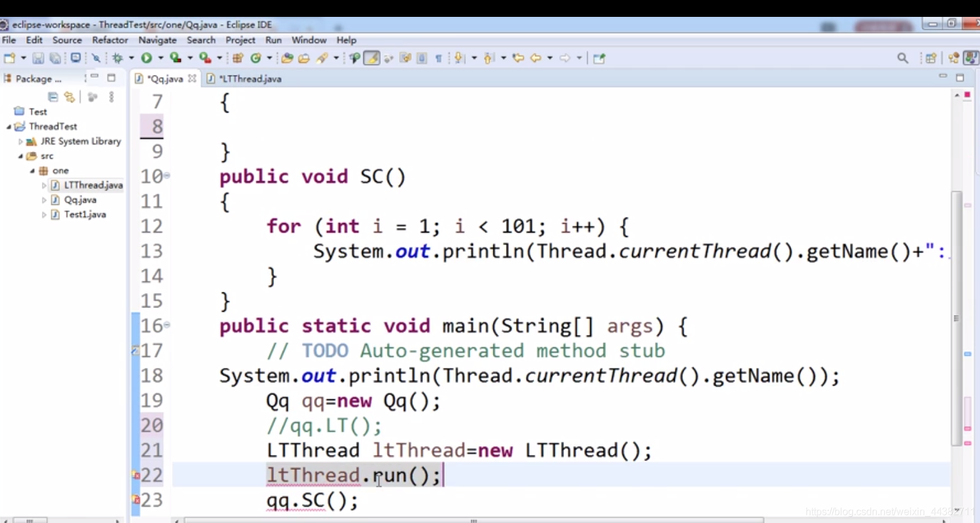Click the New Java Package icon
The image size is (980, 523).
tap(238, 58)
